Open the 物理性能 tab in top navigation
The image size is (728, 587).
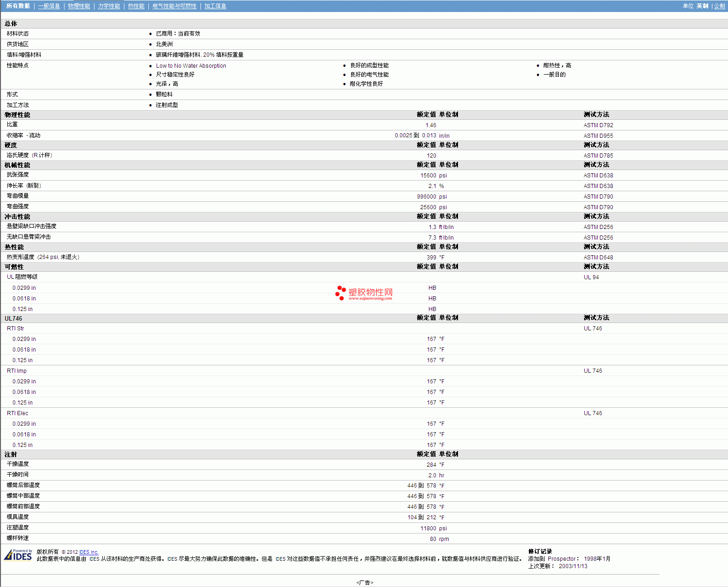pyautogui.click(x=79, y=6)
